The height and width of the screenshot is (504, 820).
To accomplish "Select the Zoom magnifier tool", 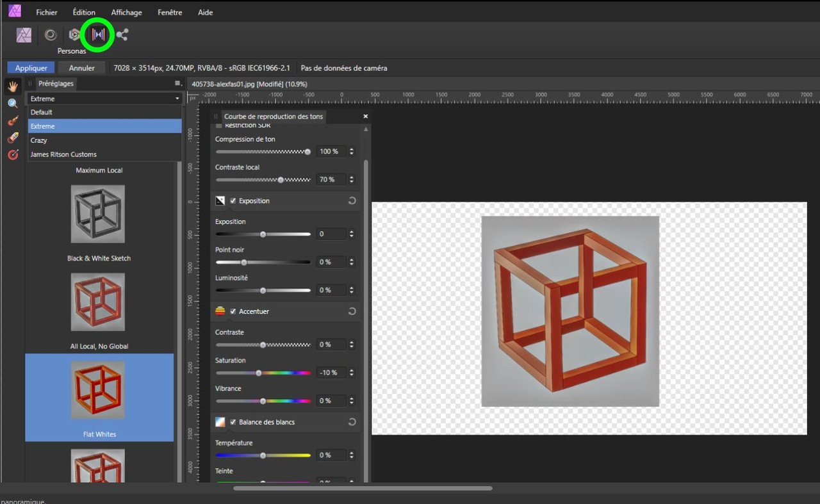I will [x=13, y=103].
